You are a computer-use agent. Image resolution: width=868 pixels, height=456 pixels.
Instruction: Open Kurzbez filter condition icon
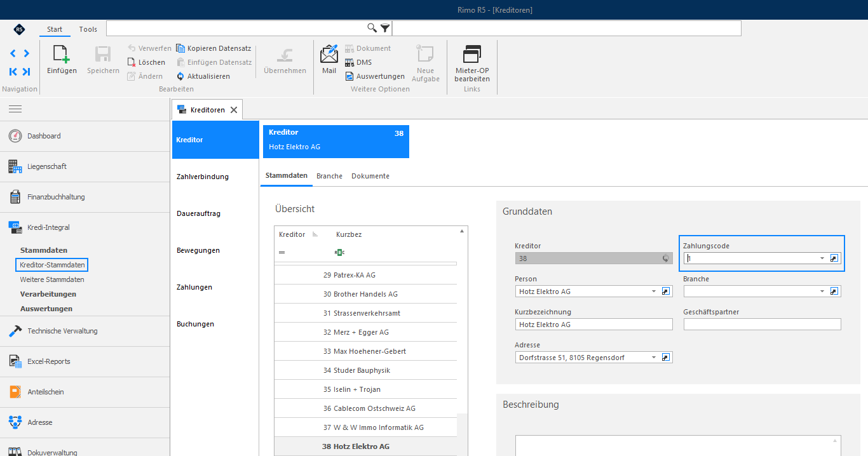tap(340, 252)
